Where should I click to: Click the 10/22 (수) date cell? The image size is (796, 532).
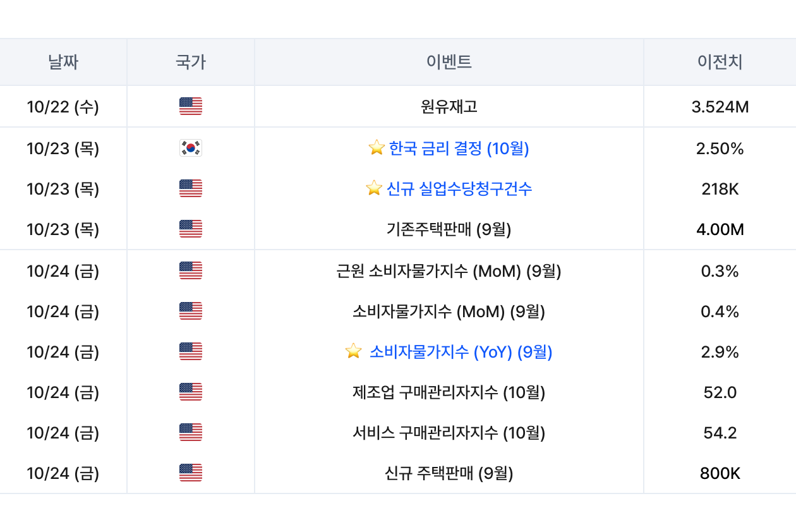(63, 107)
